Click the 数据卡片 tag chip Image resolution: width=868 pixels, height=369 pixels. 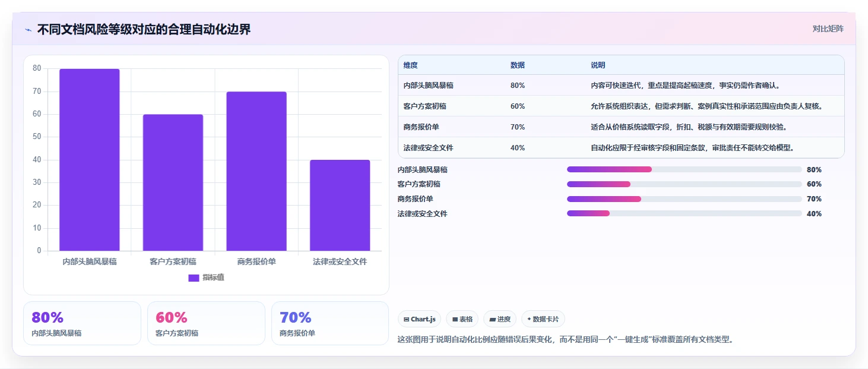coord(543,319)
